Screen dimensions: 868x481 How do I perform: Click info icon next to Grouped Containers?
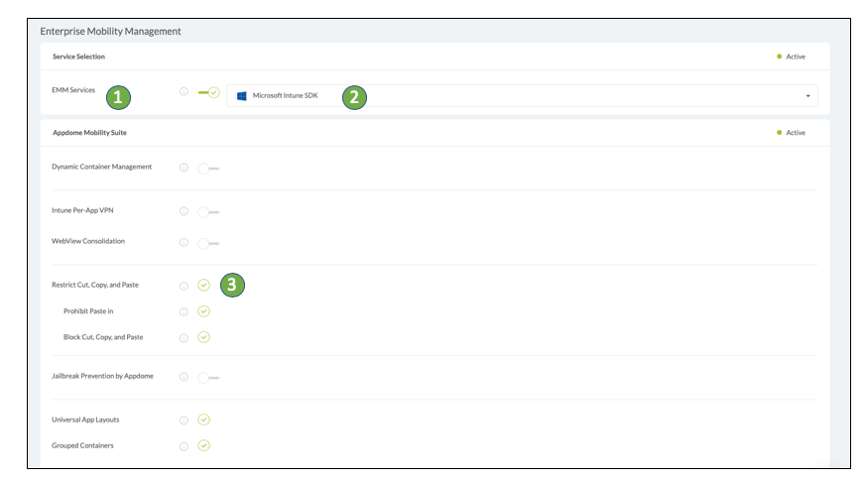(x=184, y=446)
